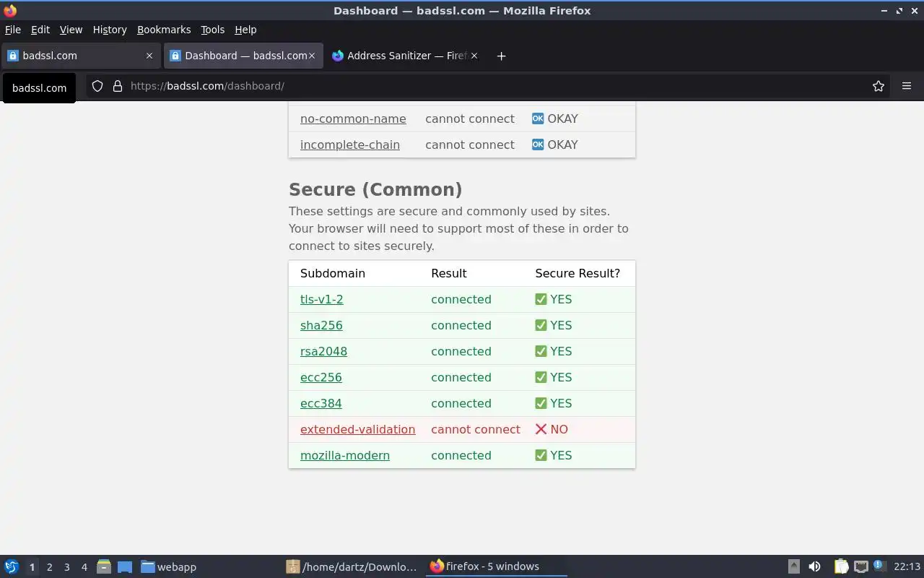Open the clipboard icon in the system tray
Screen dimensions: 924x578
pyautogui.click(x=841, y=566)
